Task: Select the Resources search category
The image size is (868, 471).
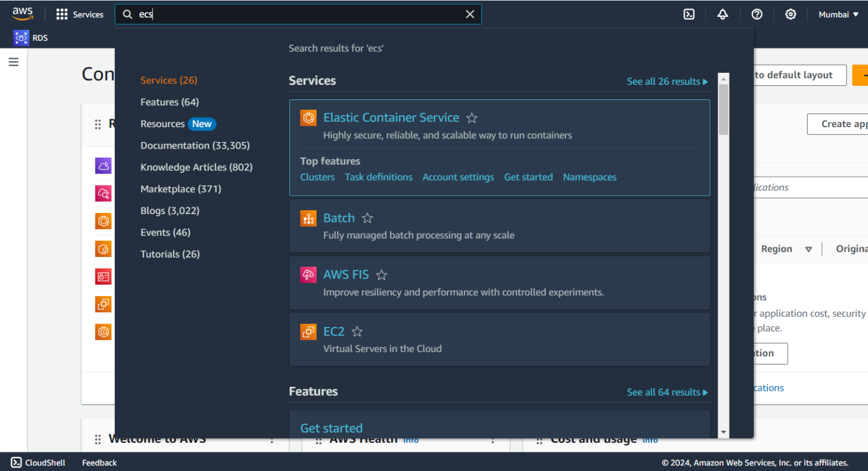Action: click(163, 124)
